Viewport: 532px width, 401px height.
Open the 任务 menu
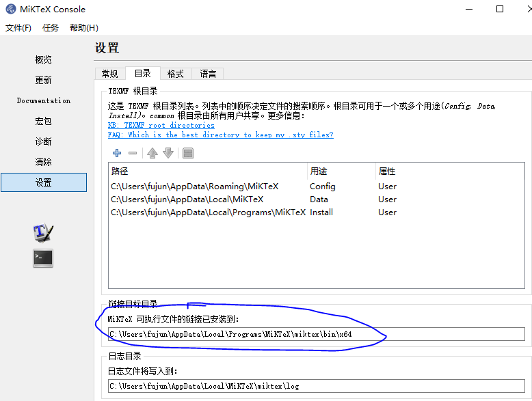tap(51, 28)
